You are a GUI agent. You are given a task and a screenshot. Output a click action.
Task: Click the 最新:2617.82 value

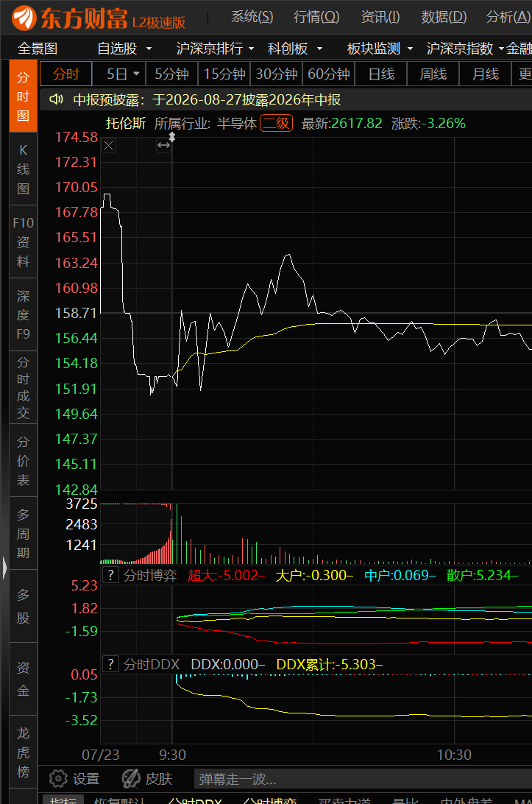coord(342,124)
